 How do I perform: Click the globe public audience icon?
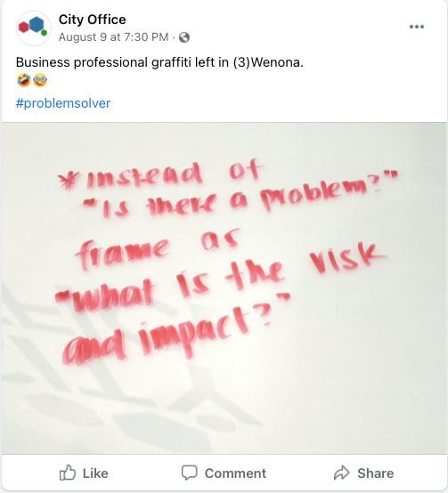pos(184,37)
